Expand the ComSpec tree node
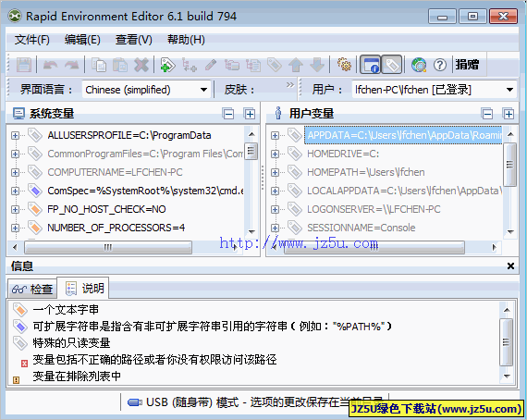Screen dimensions: 527x420 click(15, 191)
